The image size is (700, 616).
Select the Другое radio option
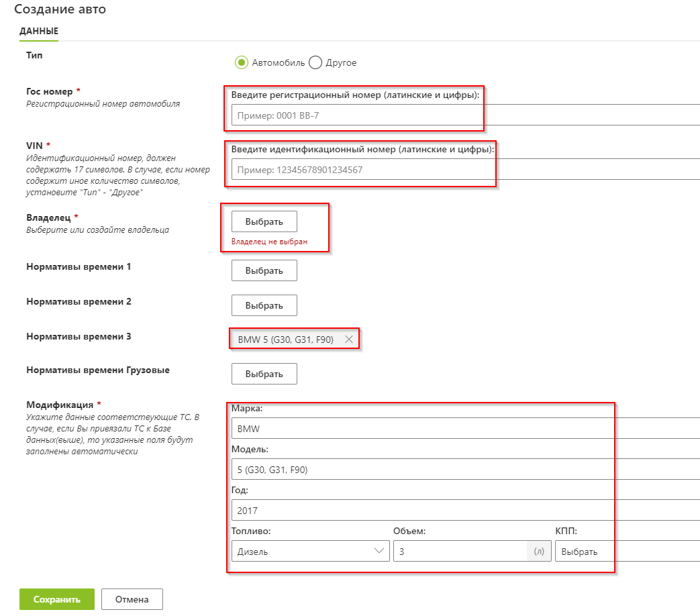click(x=315, y=62)
